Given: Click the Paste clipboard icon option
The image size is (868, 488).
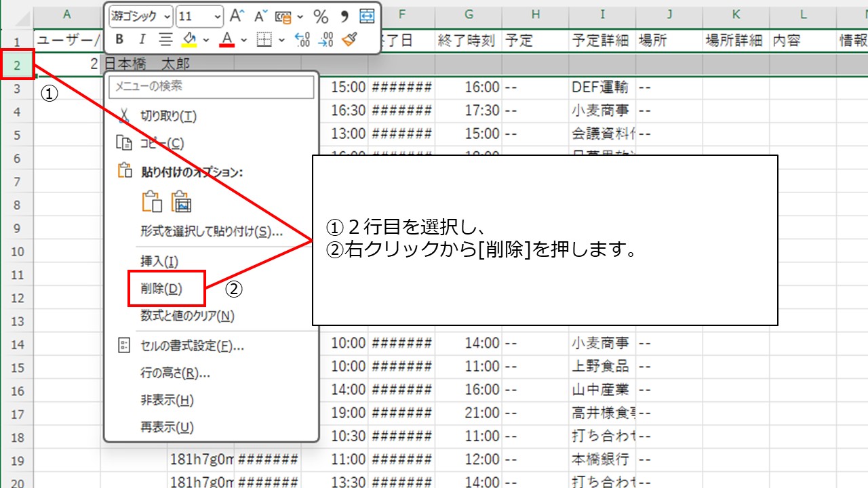Looking at the screenshot, I should pos(151,201).
